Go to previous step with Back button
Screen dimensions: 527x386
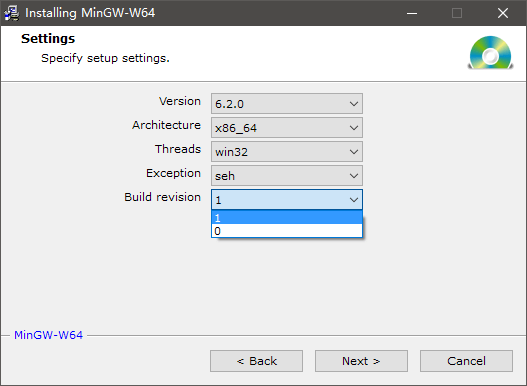256,361
